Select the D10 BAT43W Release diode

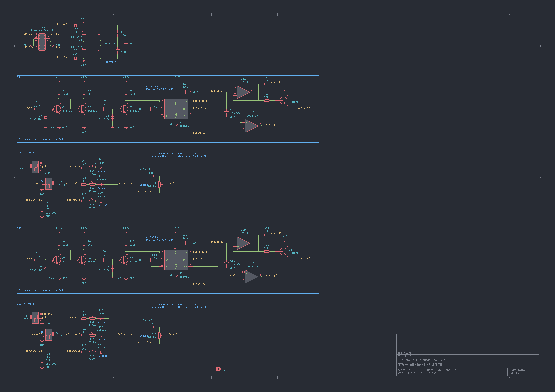[x=101, y=201]
